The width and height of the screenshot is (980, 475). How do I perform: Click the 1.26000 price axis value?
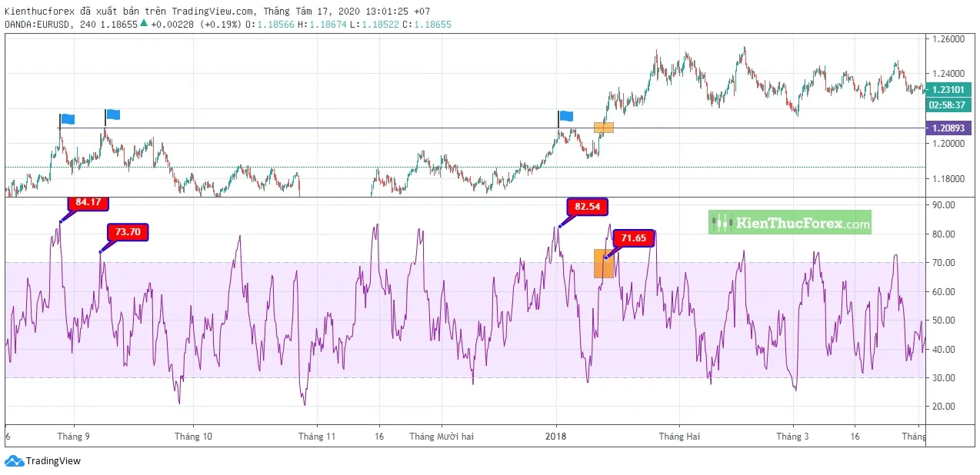[947, 38]
